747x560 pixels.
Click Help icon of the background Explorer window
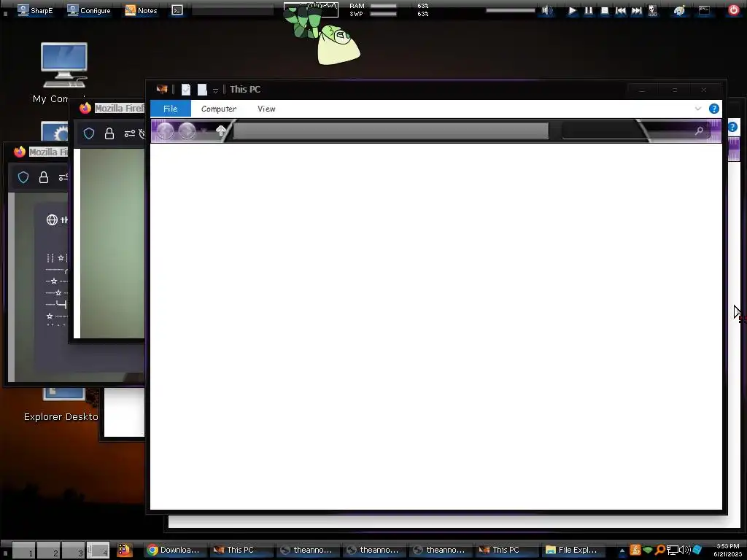click(x=732, y=127)
